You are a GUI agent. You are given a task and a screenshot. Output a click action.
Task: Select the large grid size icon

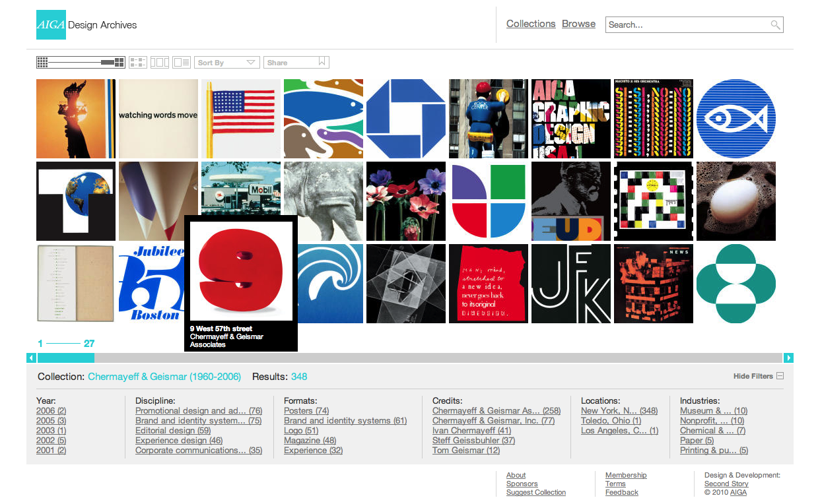[120, 62]
